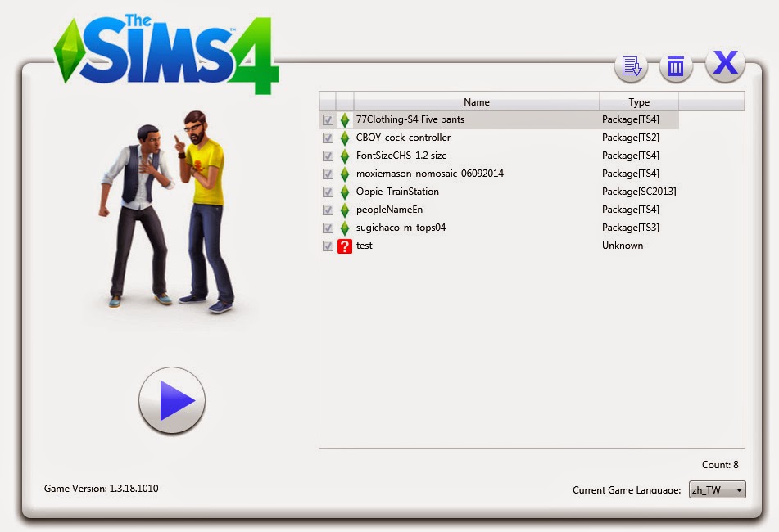The width and height of the screenshot is (779, 532).
Task: Click the plumbob icon beside 77Clothing-S4
Action: pos(344,119)
